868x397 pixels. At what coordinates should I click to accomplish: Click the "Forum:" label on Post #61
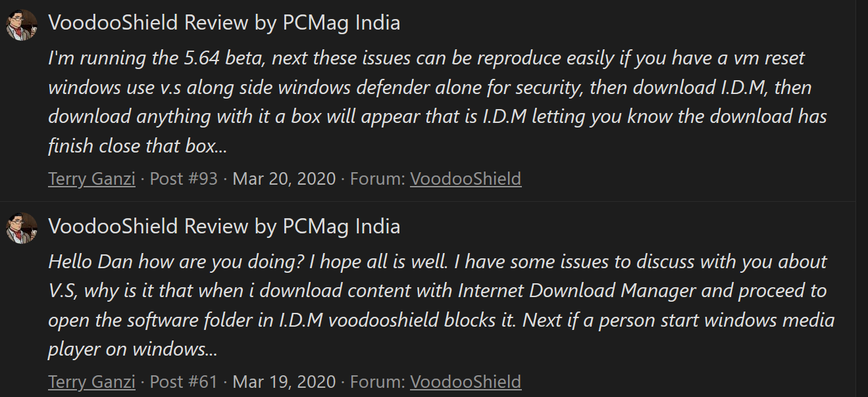pos(377,382)
